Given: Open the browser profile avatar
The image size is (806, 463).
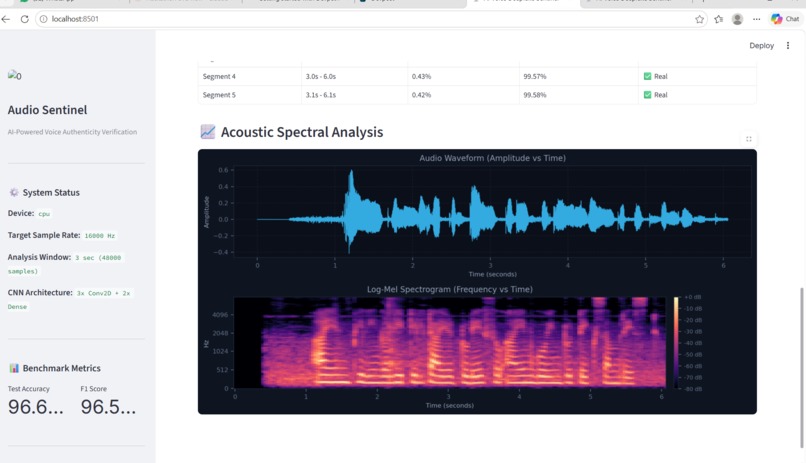Looking at the screenshot, I should [x=737, y=19].
